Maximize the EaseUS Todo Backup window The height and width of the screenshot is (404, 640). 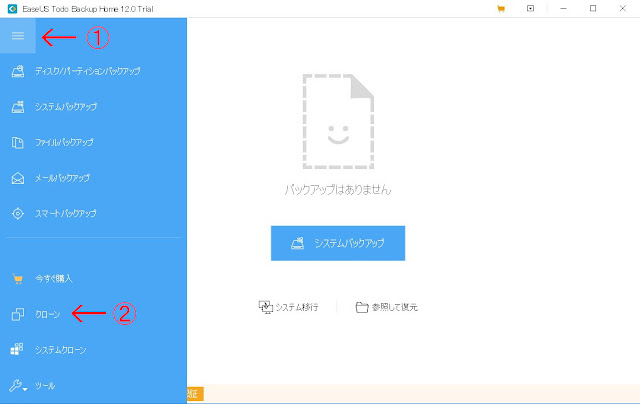(x=593, y=9)
